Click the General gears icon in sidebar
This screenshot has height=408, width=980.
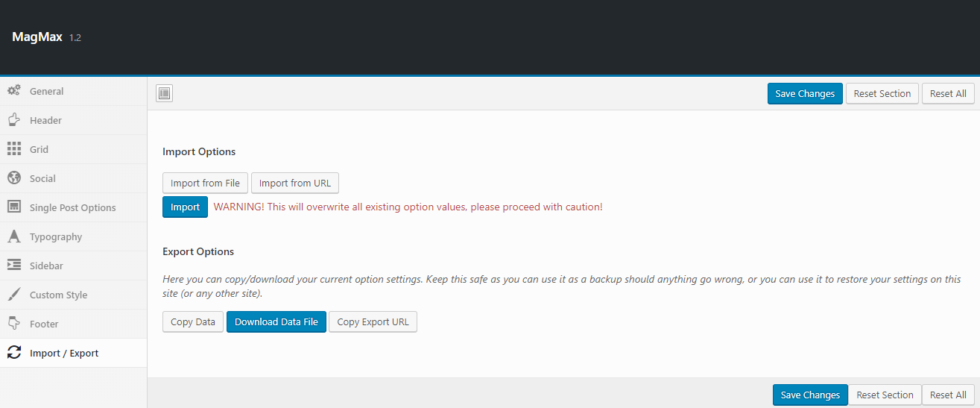tap(13, 91)
